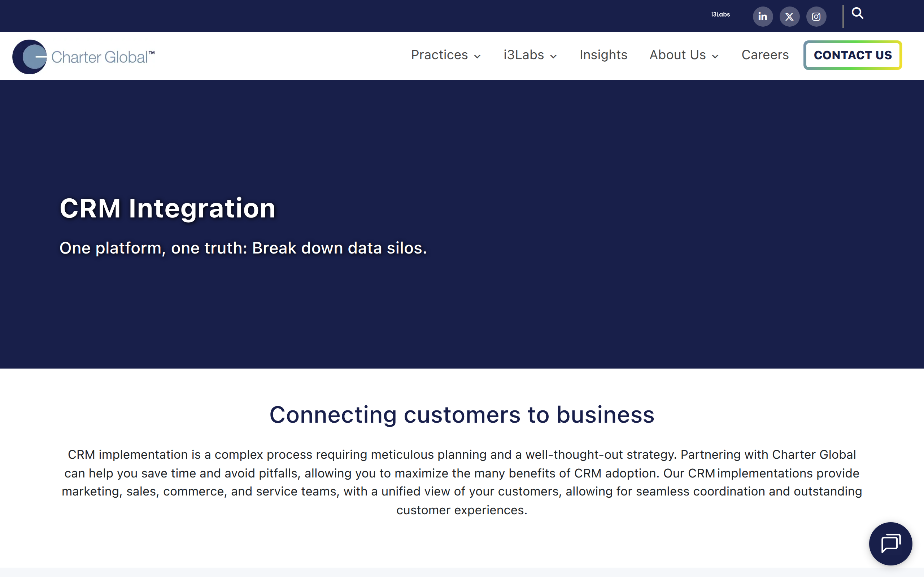Click the 'Connecting customers to business' heading
This screenshot has height=577, width=924.
coord(462,415)
